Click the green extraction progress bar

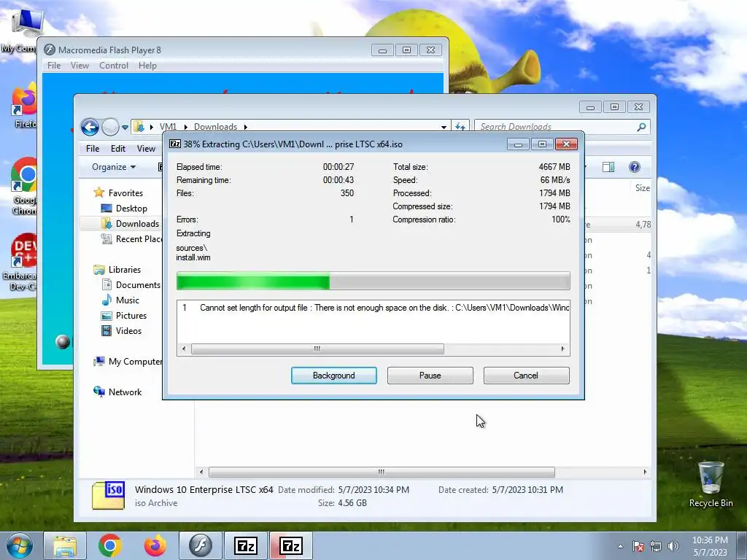pos(373,281)
